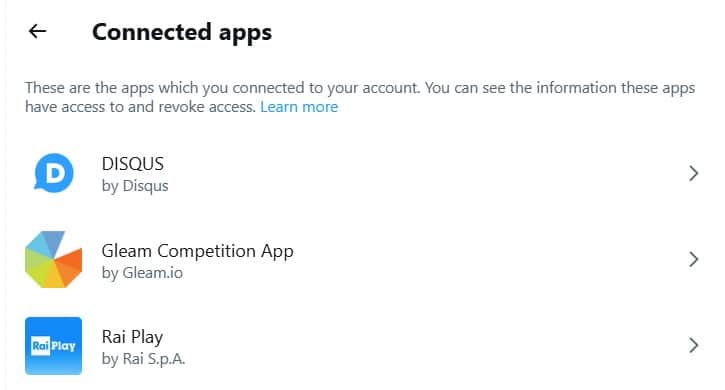Expand Rai Play details via its chevron
The height and width of the screenshot is (390, 725).
tap(693, 346)
